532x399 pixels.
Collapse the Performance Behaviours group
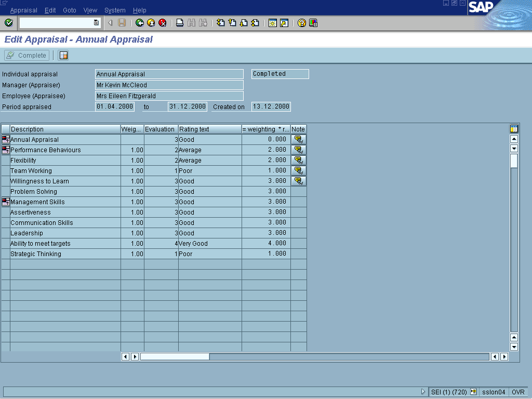point(6,150)
